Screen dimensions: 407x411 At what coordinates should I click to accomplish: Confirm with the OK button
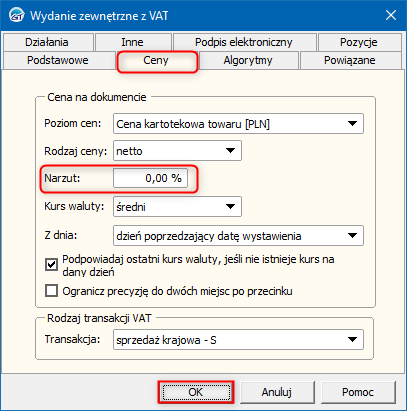(196, 392)
